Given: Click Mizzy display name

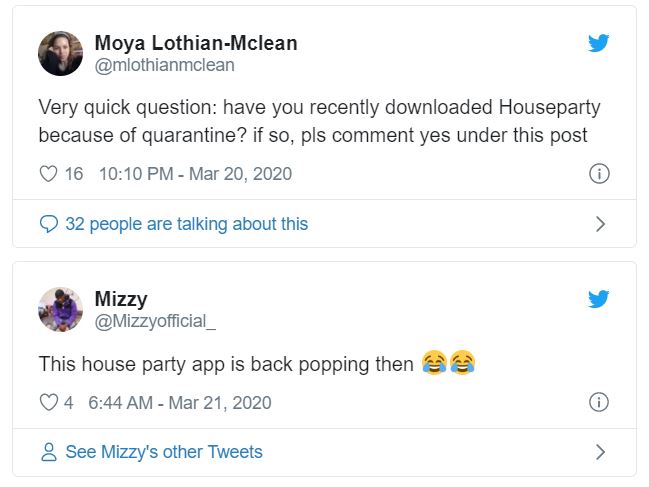Looking at the screenshot, I should click(121, 299).
